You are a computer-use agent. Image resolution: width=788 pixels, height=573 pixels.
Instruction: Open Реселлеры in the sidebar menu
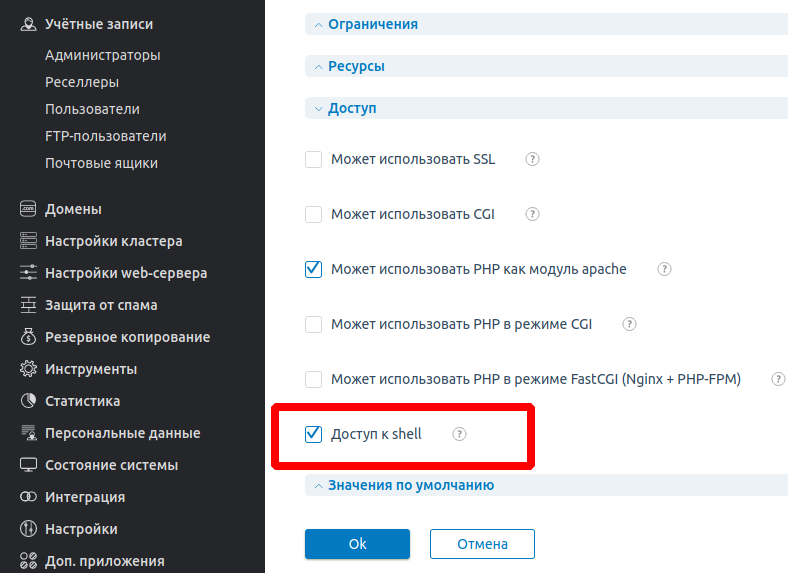tap(82, 82)
